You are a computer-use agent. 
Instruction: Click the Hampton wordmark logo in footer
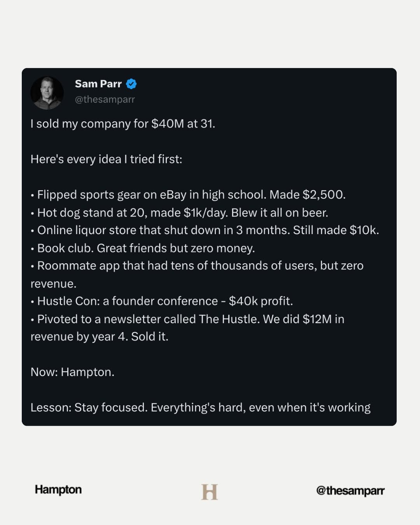(x=58, y=490)
